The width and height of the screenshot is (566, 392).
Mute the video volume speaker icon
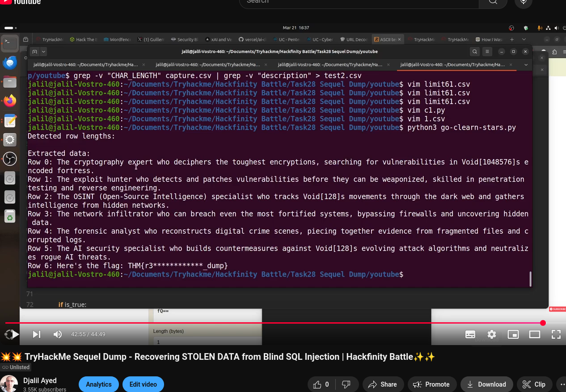58,334
